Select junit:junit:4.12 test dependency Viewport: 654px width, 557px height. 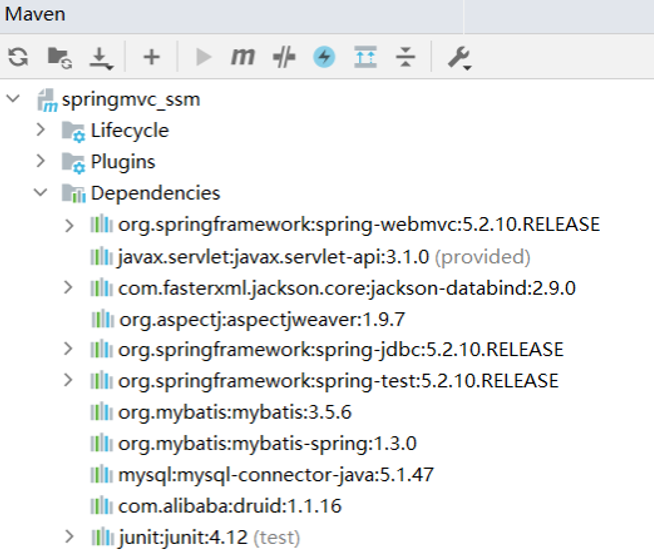click(209, 537)
